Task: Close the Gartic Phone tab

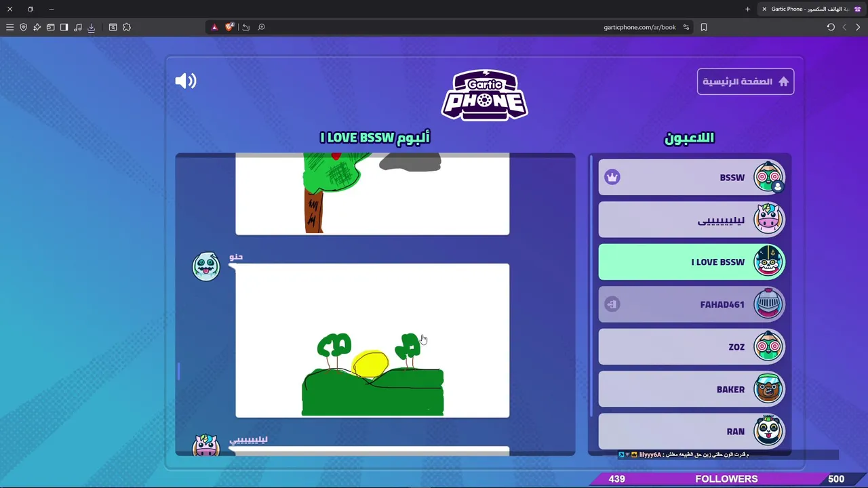Action: 764,9
